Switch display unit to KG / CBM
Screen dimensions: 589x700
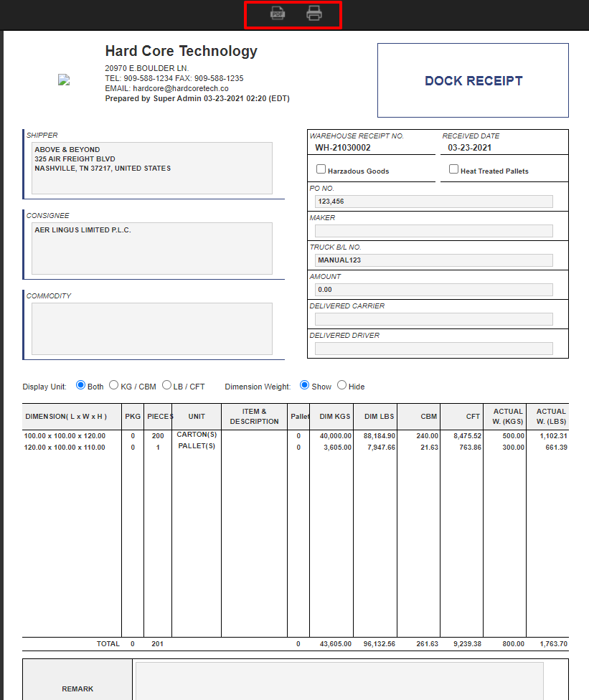[113, 385]
